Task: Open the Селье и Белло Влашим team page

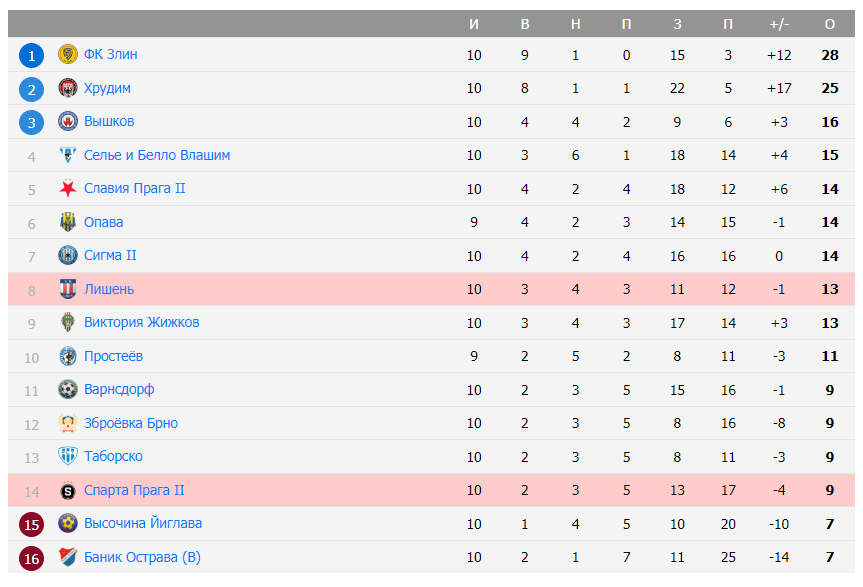Action: (x=157, y=155)
